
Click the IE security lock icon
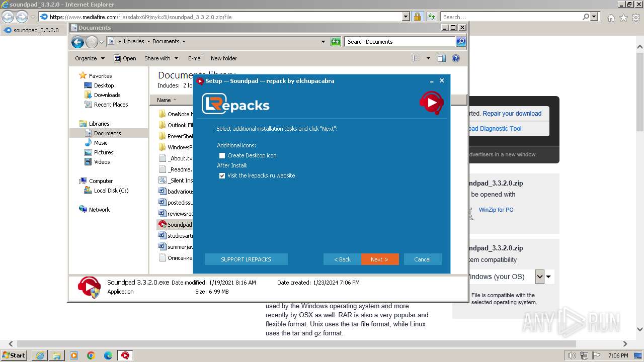click(417, 17)
